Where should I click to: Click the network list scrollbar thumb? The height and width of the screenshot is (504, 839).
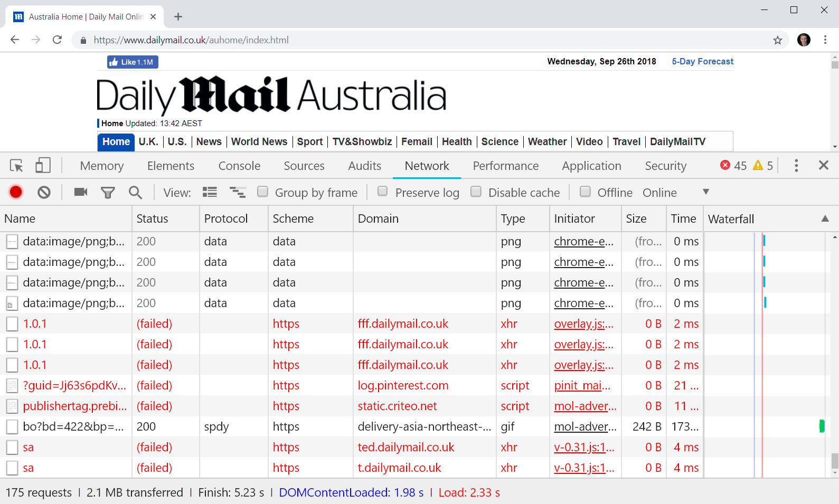[x=835, y=461]
